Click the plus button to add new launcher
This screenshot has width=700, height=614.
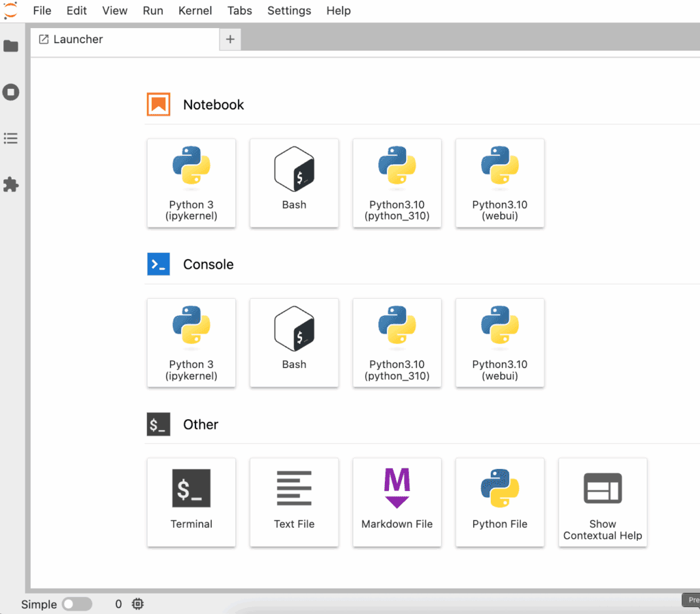click(230, 40)
